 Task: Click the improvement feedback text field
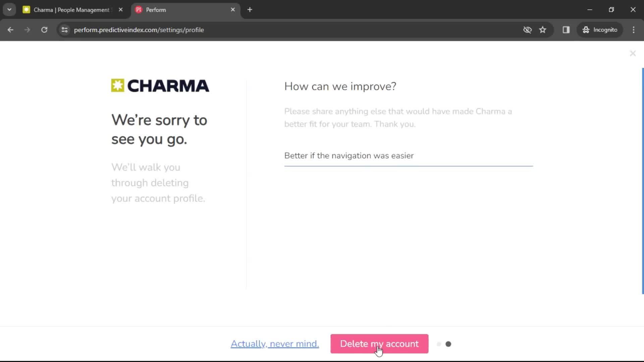pyautogui.click(x=409, y=156)
